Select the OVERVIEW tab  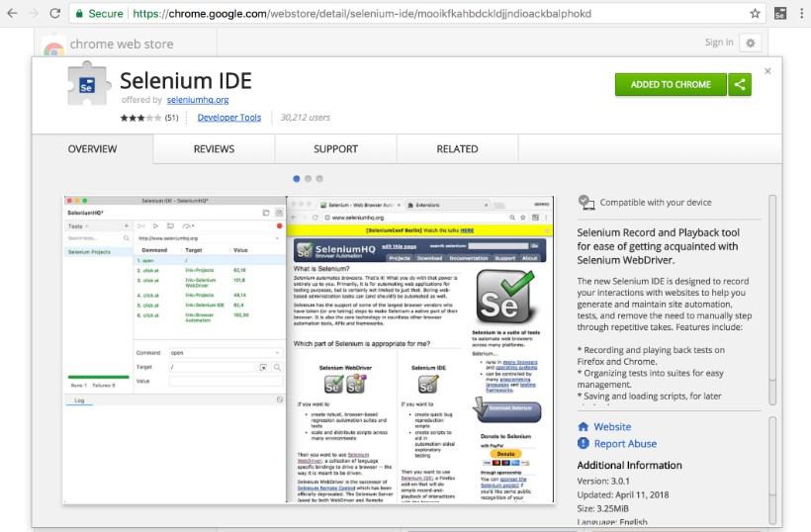click(93, 149)
